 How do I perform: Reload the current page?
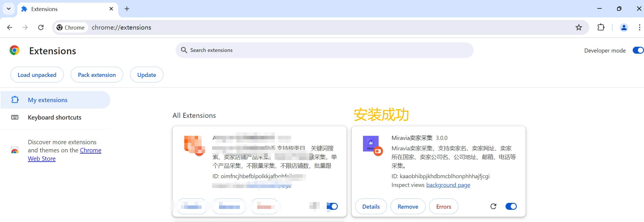[41, 27]
